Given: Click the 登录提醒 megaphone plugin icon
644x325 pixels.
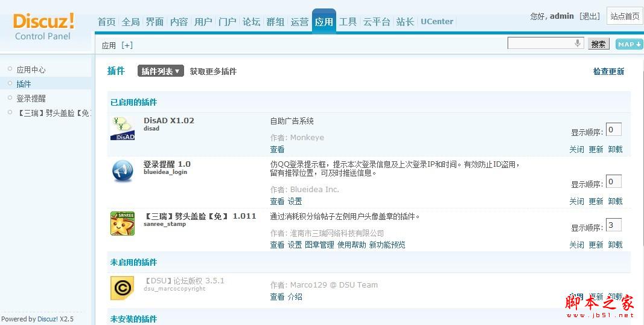Looking at the screenshot, I should click(123, 171).
